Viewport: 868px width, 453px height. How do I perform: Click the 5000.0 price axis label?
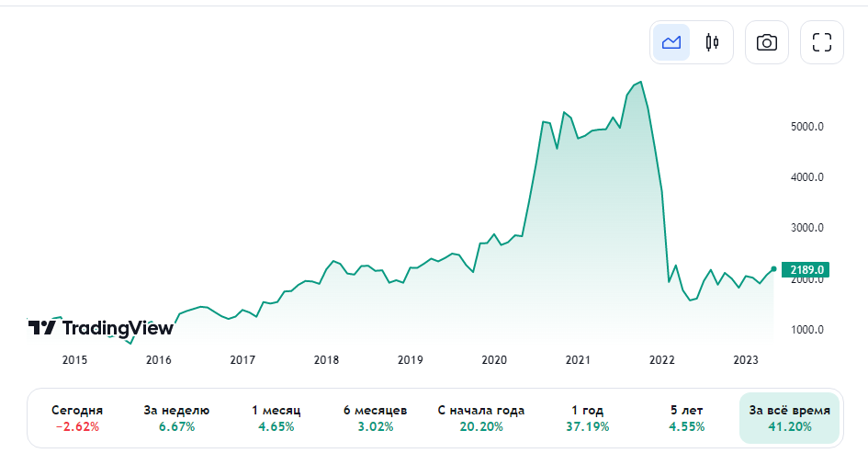pyautogui.click(x=807, y=127)
